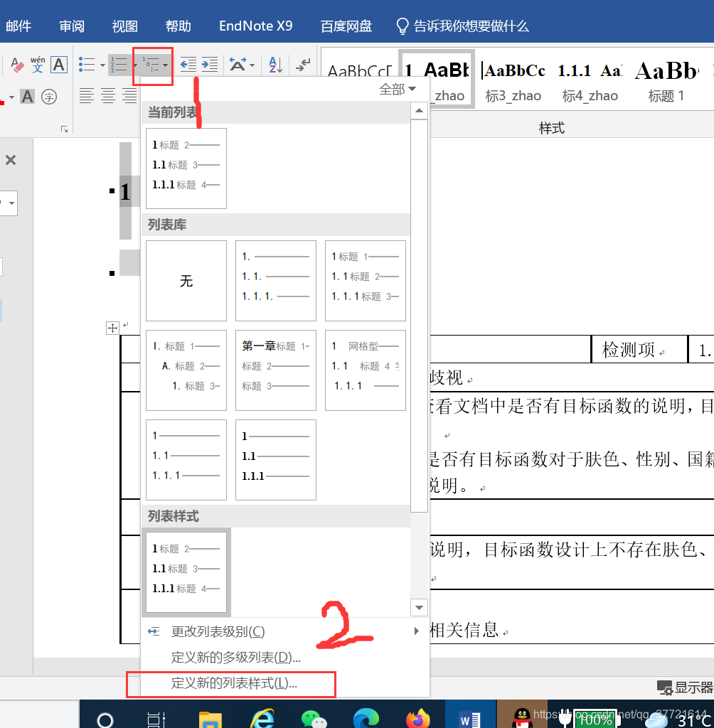Increase paragraph indent
Image resolution: width=714 pixels, height=728 pixels.
(x=210, y=65)
